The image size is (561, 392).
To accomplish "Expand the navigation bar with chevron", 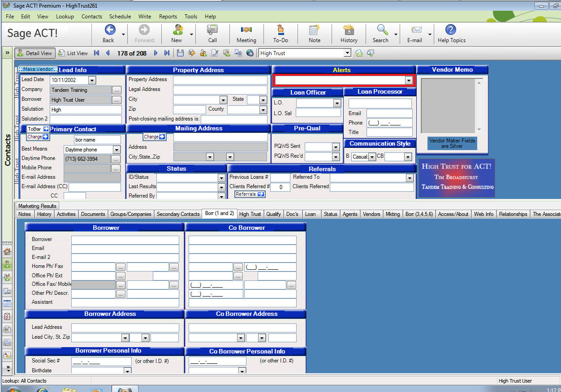I will click(x=7, y=53).
